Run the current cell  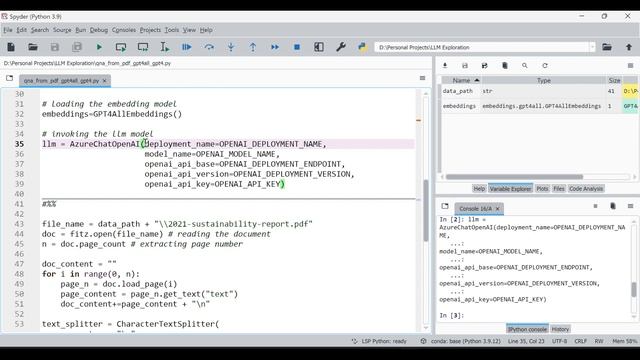click(x=121, y=47)
